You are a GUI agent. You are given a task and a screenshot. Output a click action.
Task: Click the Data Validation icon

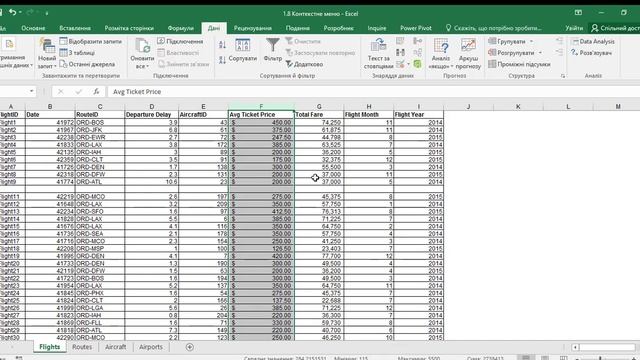tap(400, 64)
